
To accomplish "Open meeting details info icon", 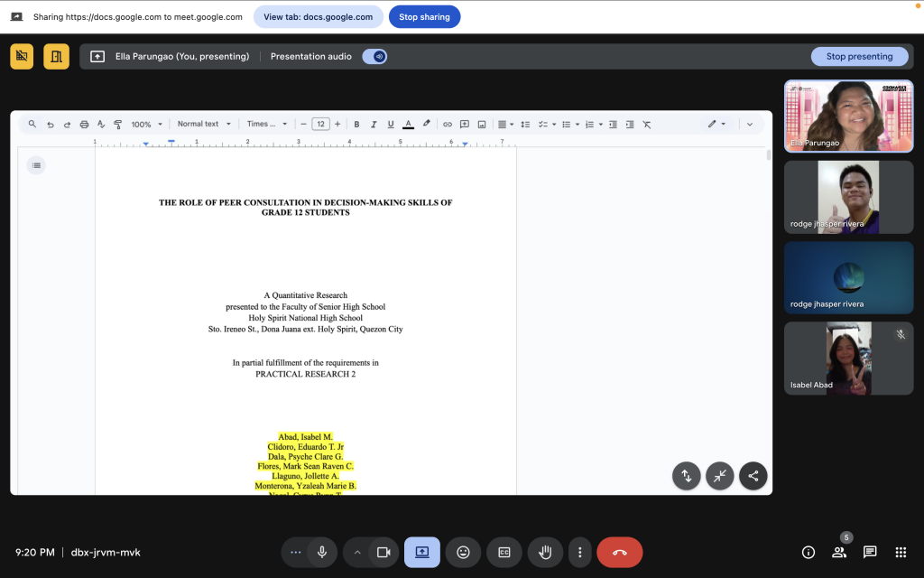I will click(x=808, y=552).
